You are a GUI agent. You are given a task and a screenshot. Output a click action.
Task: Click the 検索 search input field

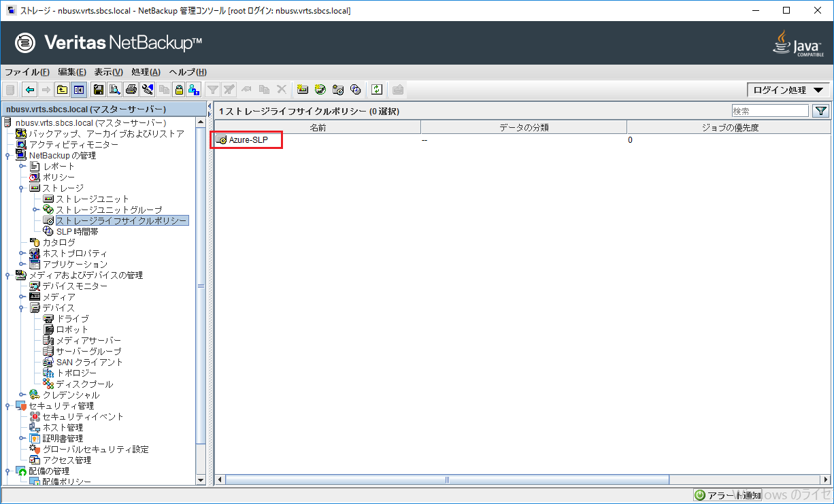click(770, 111)
